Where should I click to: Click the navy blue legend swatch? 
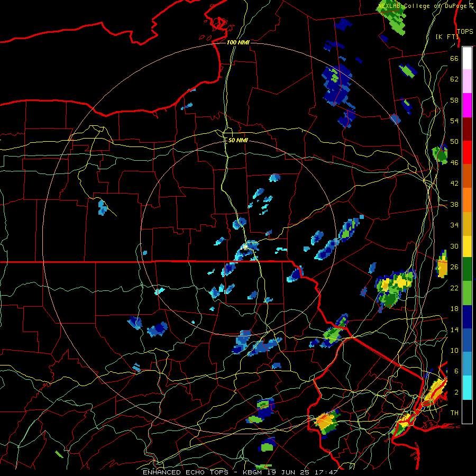pos(467,317)
